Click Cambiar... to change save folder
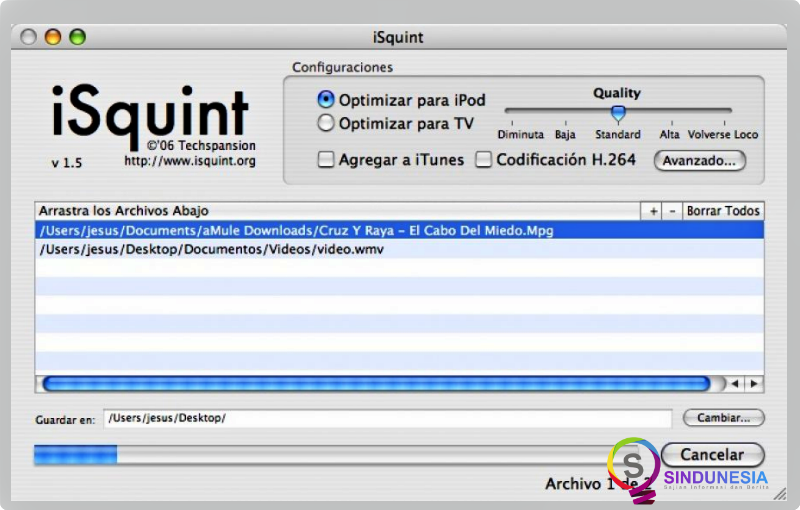 723,418
